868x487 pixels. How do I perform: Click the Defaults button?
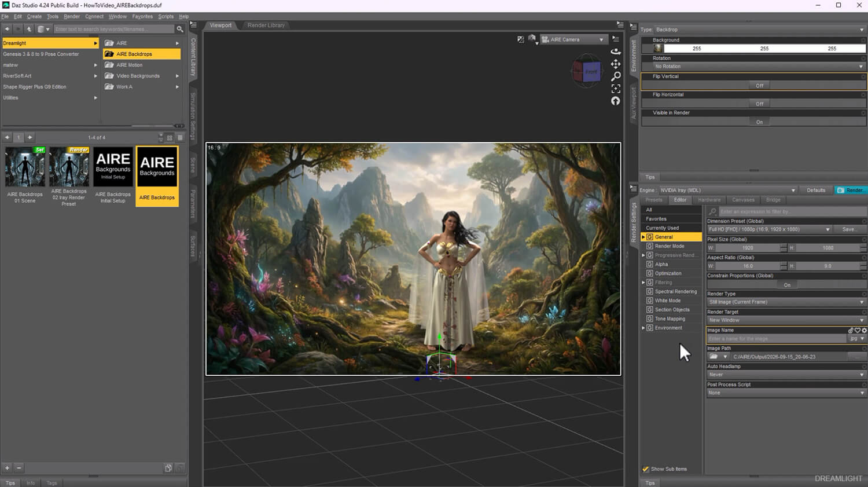click(816, 190)
